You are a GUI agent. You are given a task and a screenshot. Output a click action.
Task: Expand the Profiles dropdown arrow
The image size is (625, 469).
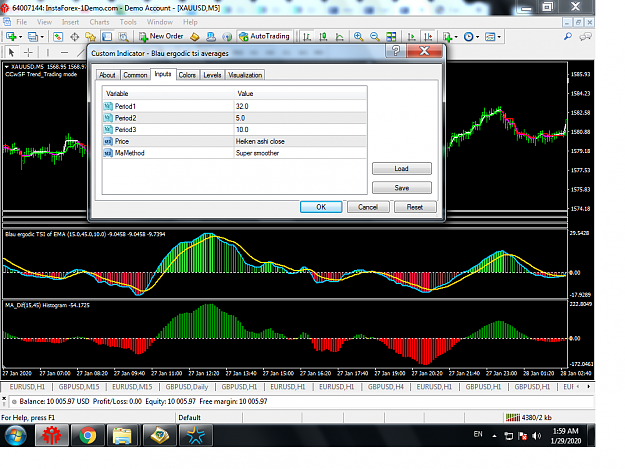(42, 37)
